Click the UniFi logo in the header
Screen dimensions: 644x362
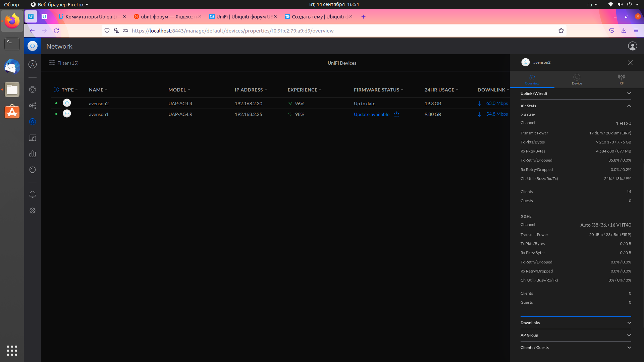tap(33, 46)
